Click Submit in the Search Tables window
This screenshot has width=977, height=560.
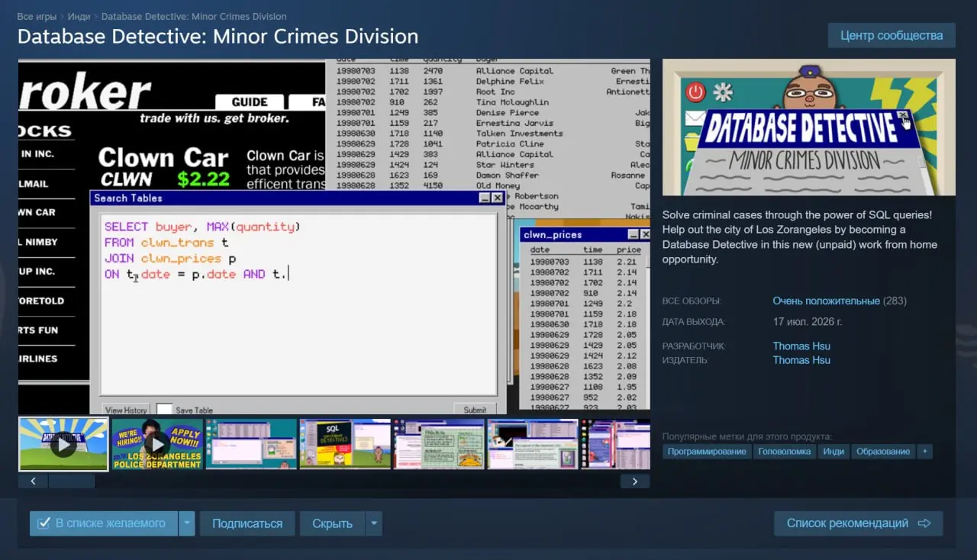(475, 410)
